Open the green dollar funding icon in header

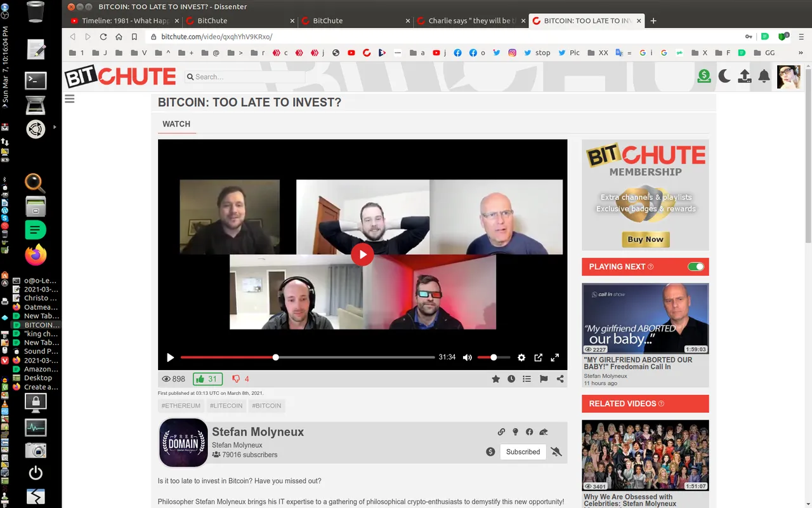(x=704, y=77)
